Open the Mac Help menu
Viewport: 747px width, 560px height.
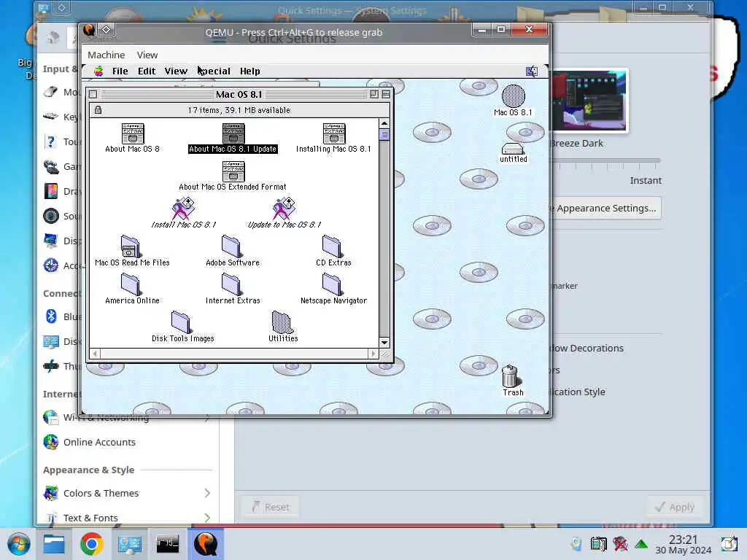(250, 71)
